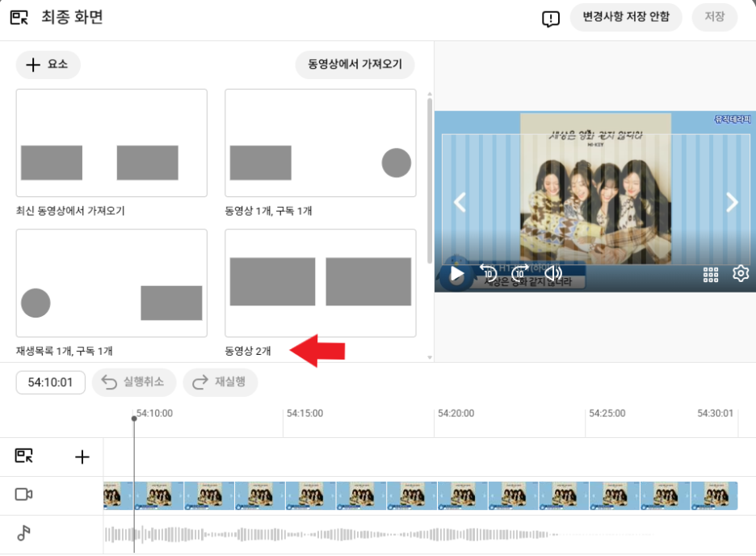The image size is (756, 556).
Task: Open the 요소 add element menu
Action: 48,64
